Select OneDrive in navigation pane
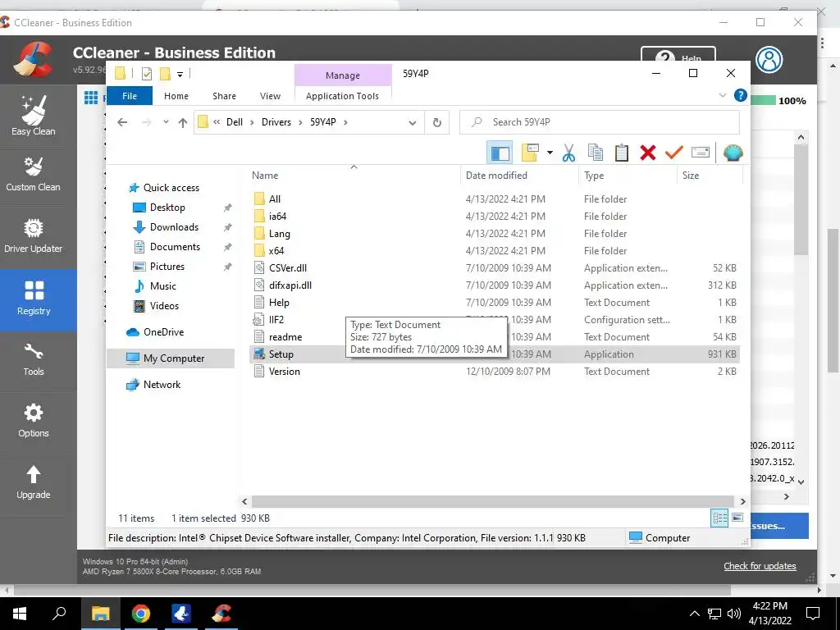 163,332
